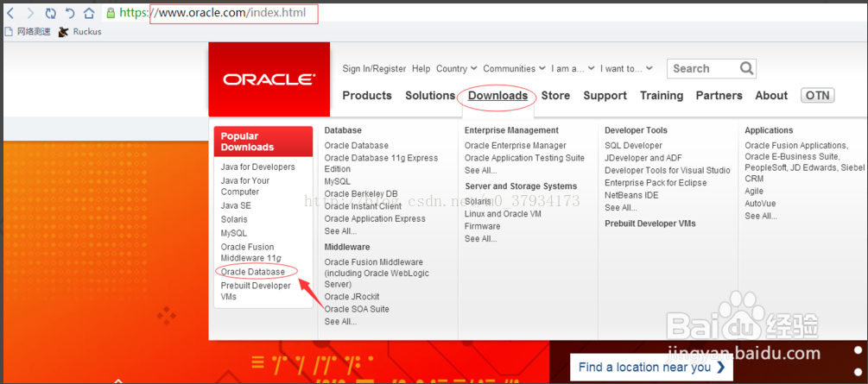Click See All under Middleware

click(x=340, y=322)
